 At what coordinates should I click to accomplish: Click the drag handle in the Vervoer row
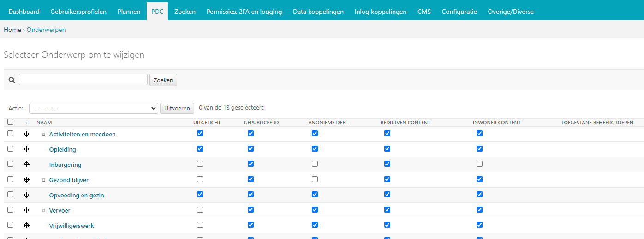click(x=27, y=210)
